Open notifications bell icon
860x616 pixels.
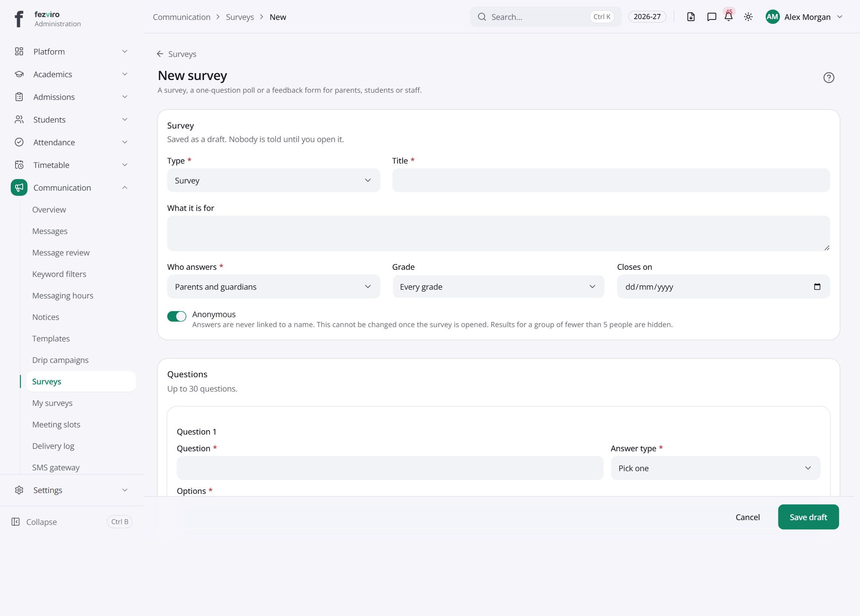(x=729, y=17)
